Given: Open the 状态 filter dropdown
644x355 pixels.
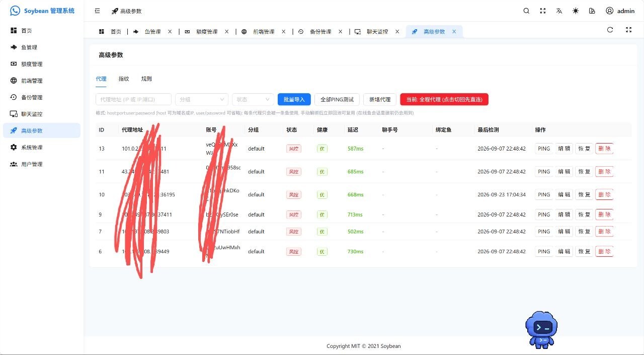Looking at the screenshot, I should tap(253, 99).
